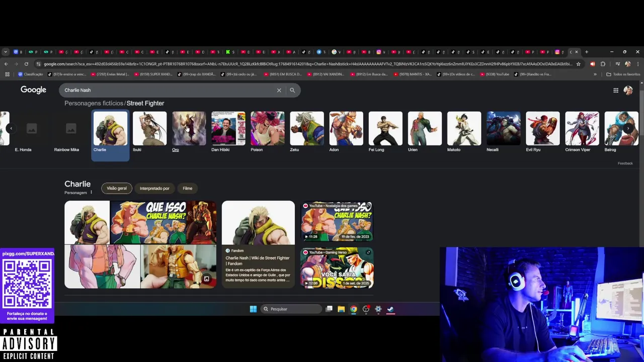Play the 11:28 Charlie Nash video
The height and width of the screenshot is (362, 644).
pos(337,221)
